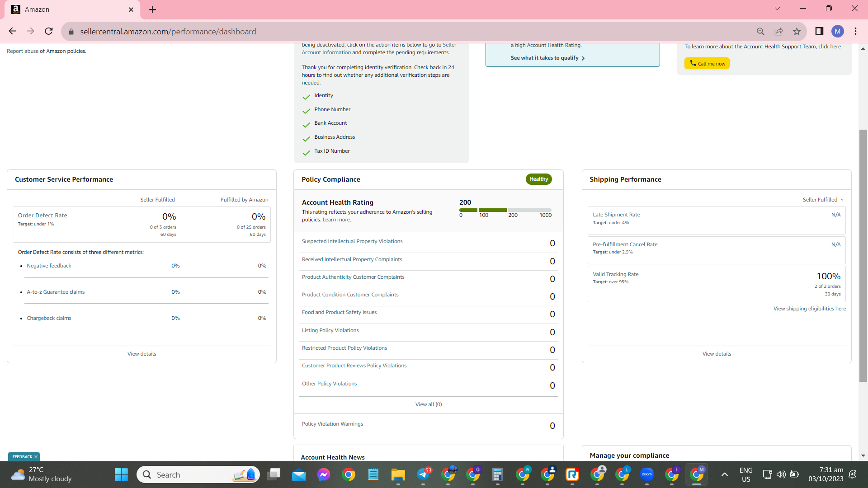
Task: Open the Chrome profile M avatar
Action: (x=838, y=31)
